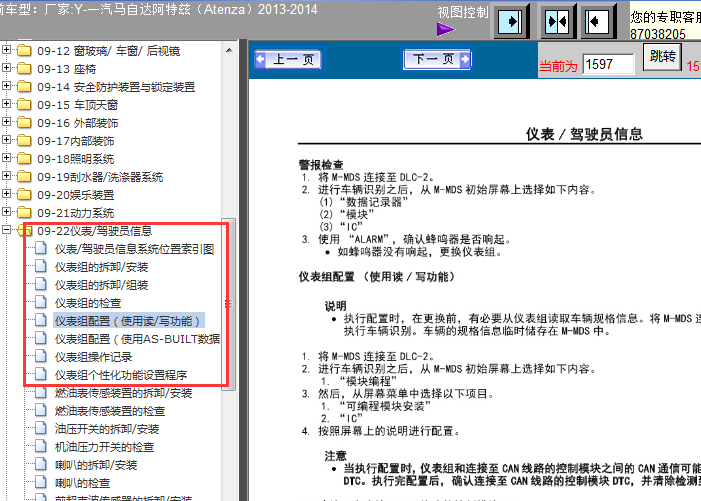This screenshot has height=501, width=701.
Task: Click the 跳转 jump button
Action: click(x=663, y=57)
